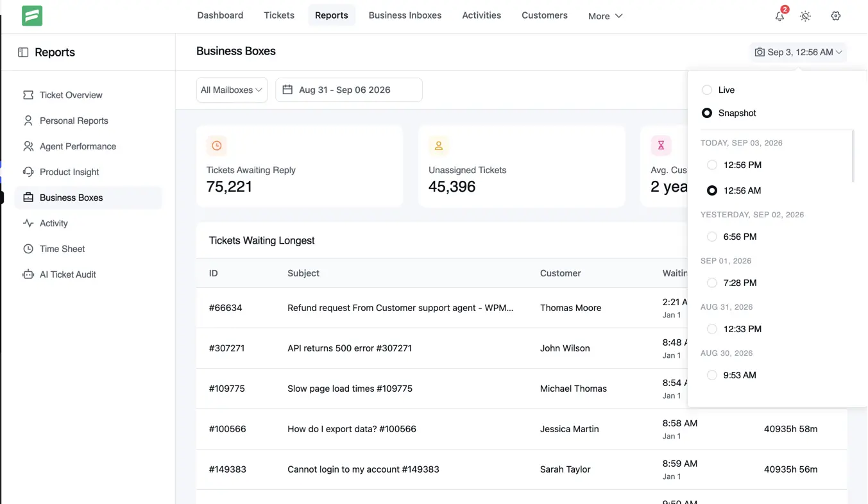Click the 40935h 58m waiting duration
The width and height of the screenshot is (868, 504).
coord(790,429)
